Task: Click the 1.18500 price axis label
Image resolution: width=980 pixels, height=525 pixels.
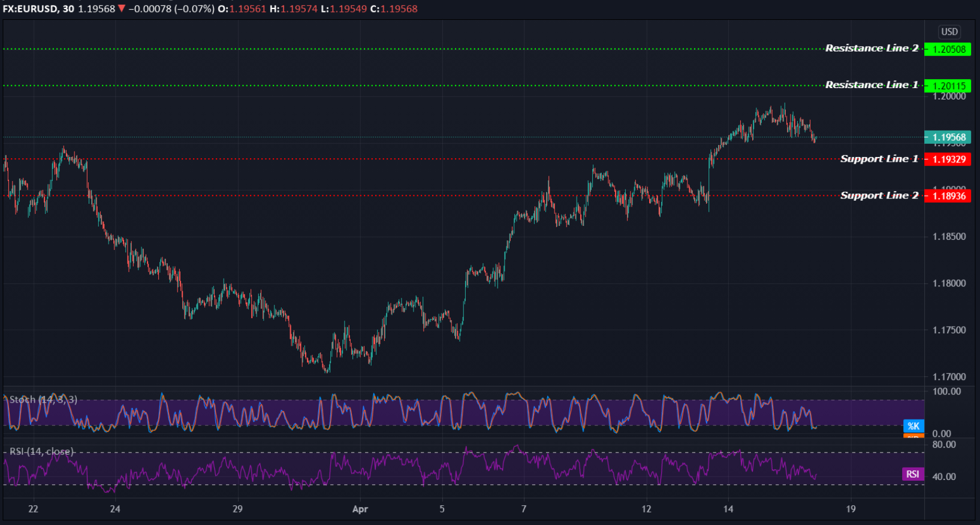Action: tap(949, 237)
